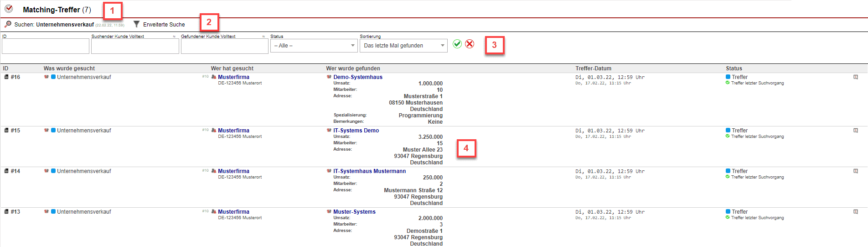Click the approx toggle on Gefundener Kunde Volltext
The image size is (868, 247).
(x=263, y=37)
